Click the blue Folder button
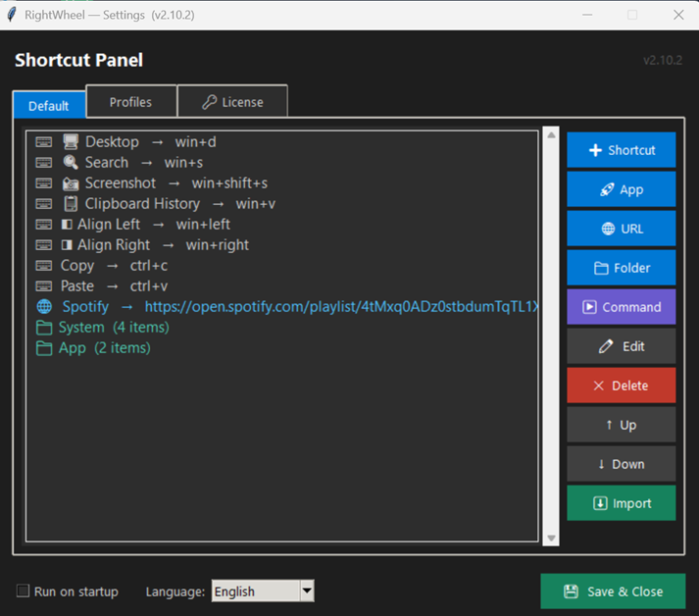699x616 pixels. tap(621, 268)
